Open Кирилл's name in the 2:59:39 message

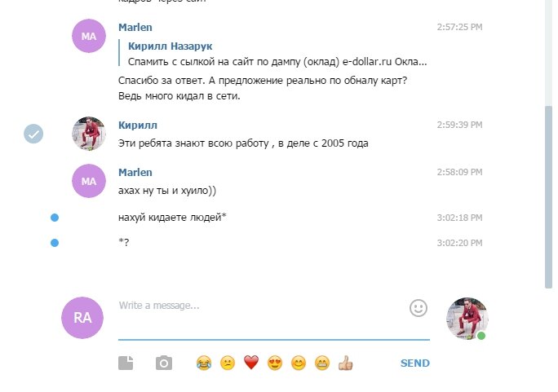coord(138,126)
